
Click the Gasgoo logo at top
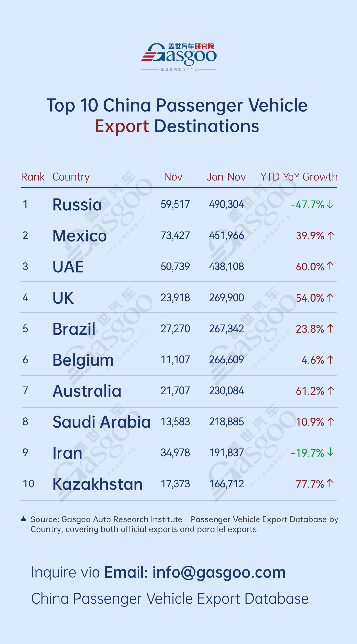click(179, 56)
